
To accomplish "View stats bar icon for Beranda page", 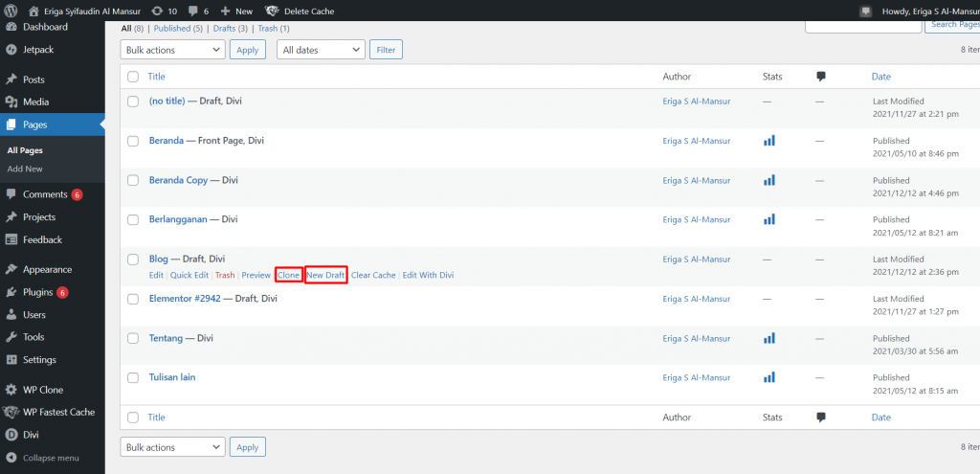I will click(x=768, y=141).
